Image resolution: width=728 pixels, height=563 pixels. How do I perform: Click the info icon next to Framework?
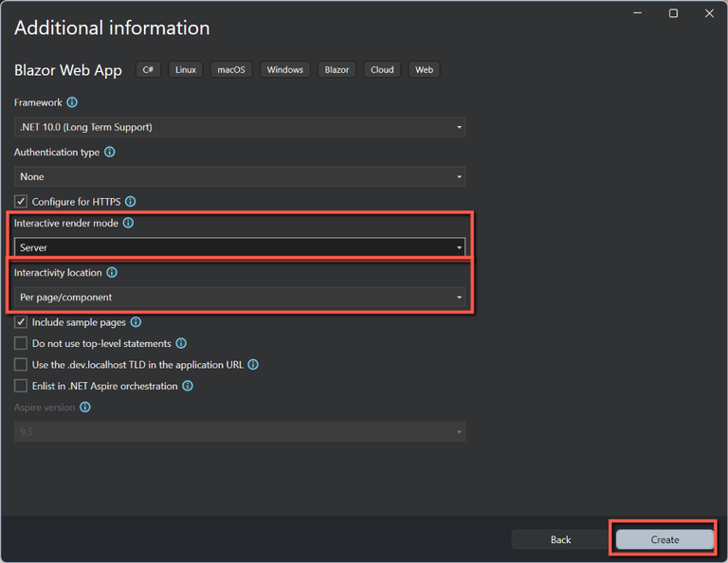[72, 102]
